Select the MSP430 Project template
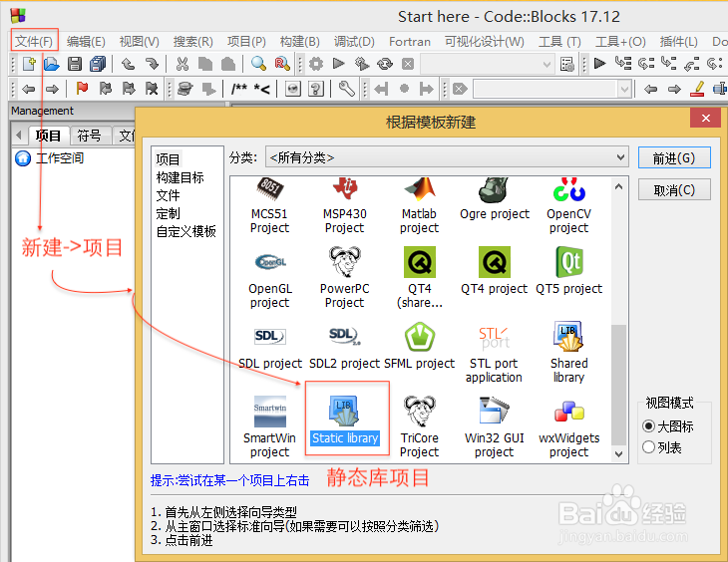 point(344,205)
